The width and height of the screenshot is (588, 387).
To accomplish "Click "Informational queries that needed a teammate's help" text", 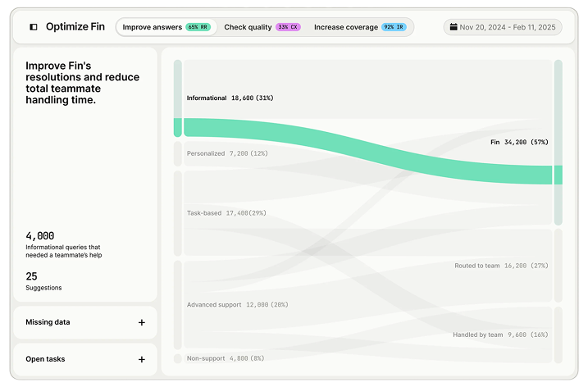I will point(64,251).
